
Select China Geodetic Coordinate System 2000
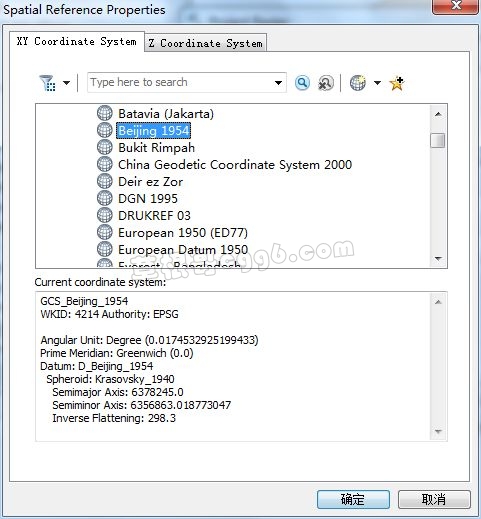(235, 165)
